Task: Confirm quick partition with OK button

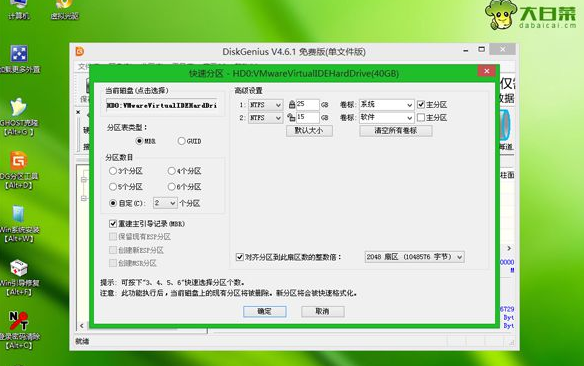Action: click(264, 311)
